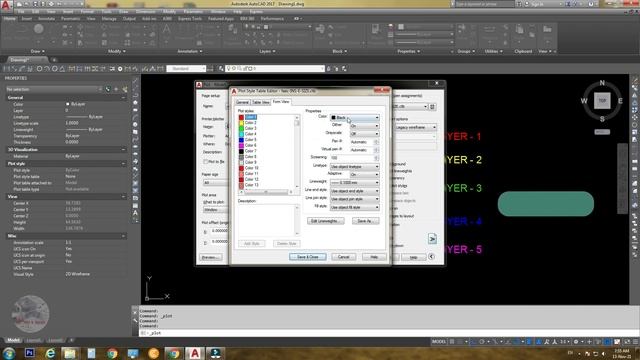The width and height of the screenshot is (640, 360).
Task: Click the Photoshop icon in Windows taskbar
Action: (29, 353)
